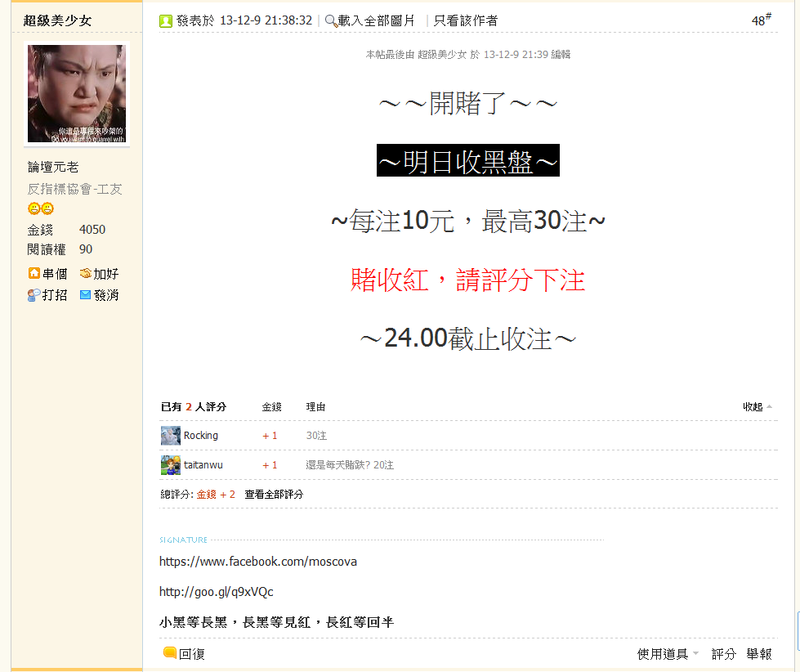Reply to the post with 回復
Viewport: 800px width, 672px height.
click(192, 654)
